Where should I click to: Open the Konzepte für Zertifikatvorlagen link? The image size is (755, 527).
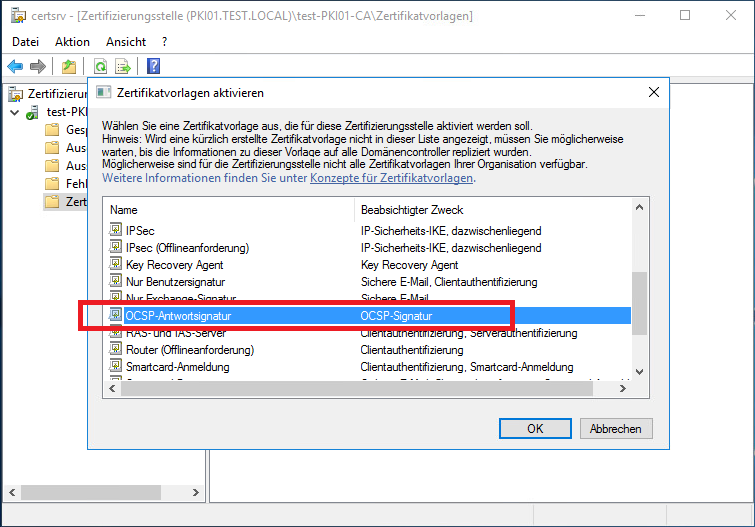click(x=392, y=178)
